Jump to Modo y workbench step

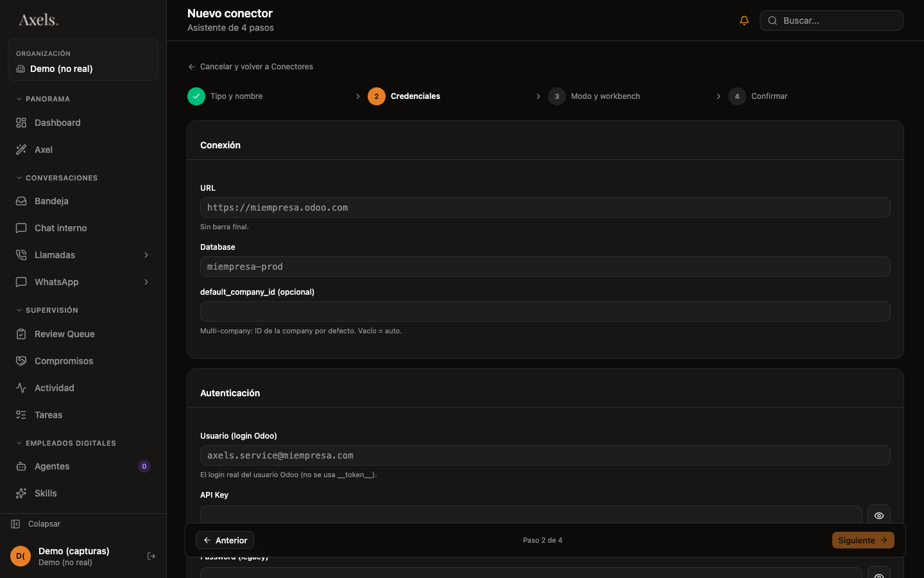tap(594, 96)
